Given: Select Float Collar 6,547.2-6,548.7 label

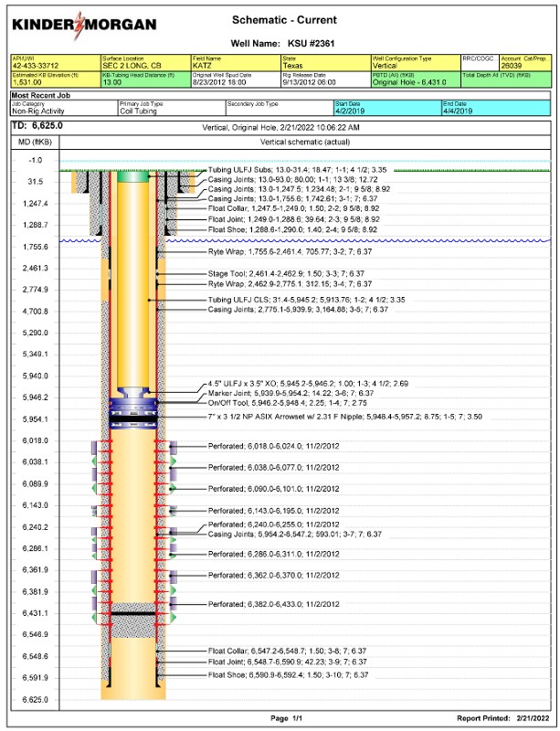Looking at the screenshot, I should 287,652.
